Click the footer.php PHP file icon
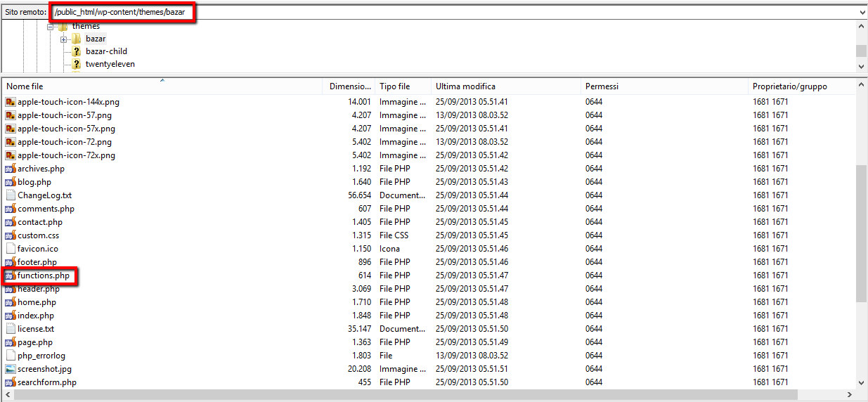868x402 pixels. [10, 262]
